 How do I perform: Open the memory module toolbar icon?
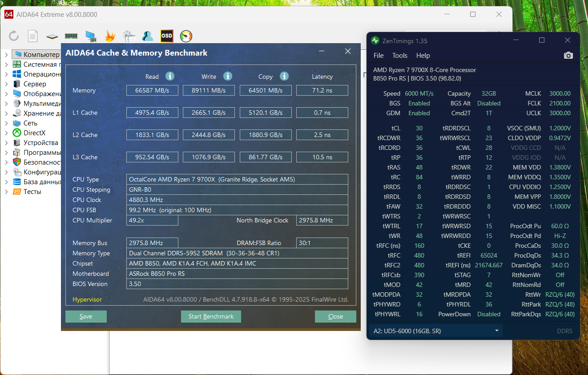click(x=71, y=36)
